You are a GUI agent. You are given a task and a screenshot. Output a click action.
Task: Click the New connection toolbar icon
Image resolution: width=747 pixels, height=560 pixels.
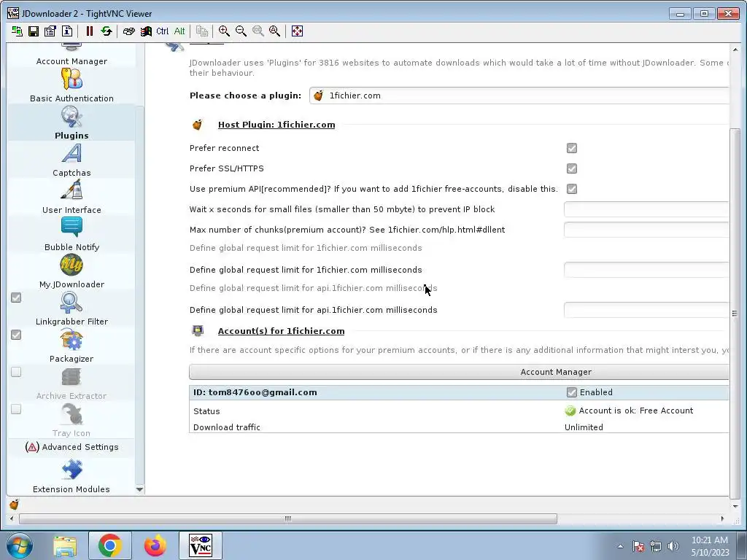[x=18, y=31]
